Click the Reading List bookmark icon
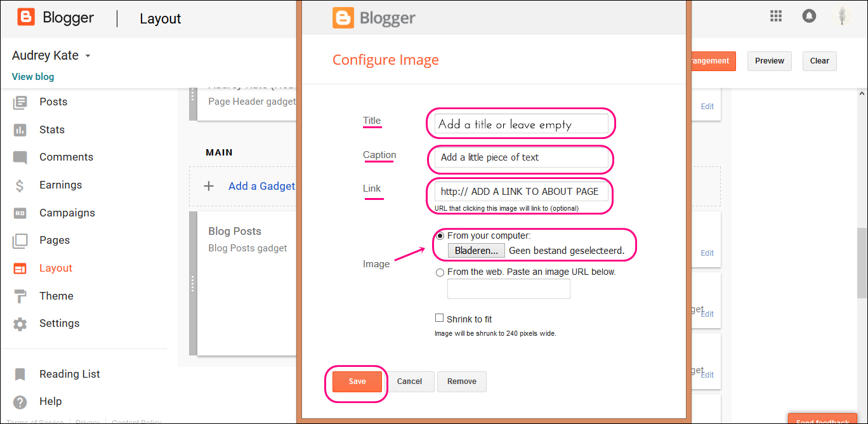Image resolution: width=868 pixels, height=424 pixels. [x=20, y=374]
